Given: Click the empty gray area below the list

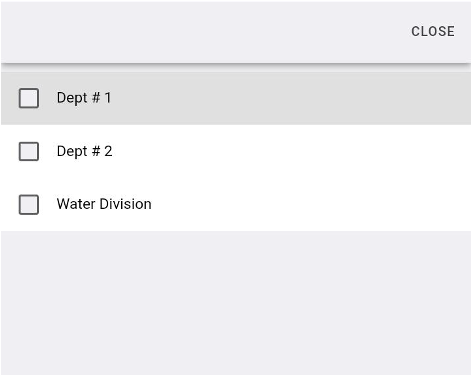Looking at the screenshot, I should pyautogui.click(x=236, y=303).
